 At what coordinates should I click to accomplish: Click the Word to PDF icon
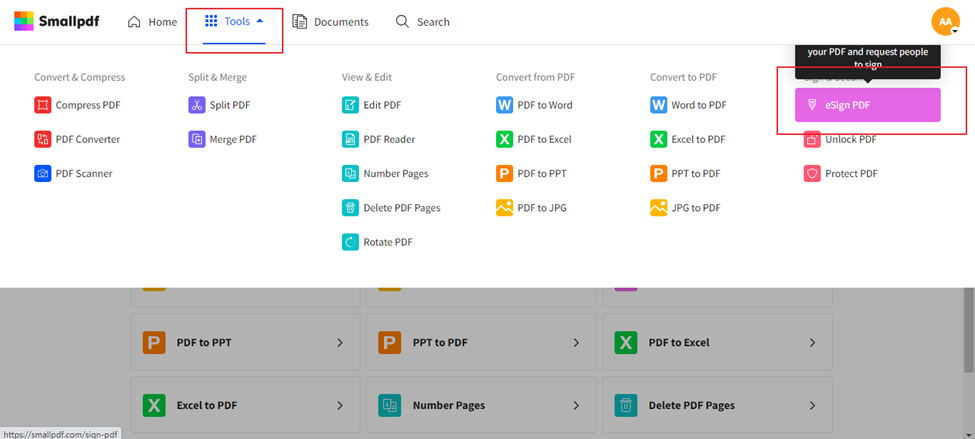[x=658, y=105]
